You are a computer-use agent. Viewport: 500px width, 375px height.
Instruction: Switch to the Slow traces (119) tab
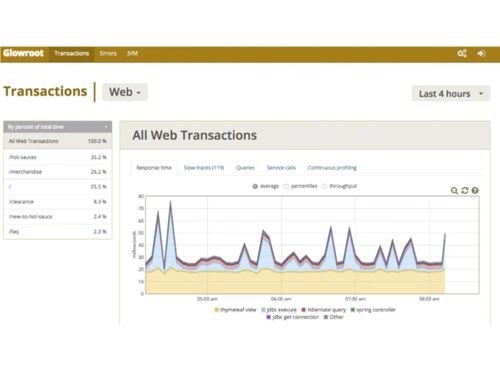click(x=204, y=168)
